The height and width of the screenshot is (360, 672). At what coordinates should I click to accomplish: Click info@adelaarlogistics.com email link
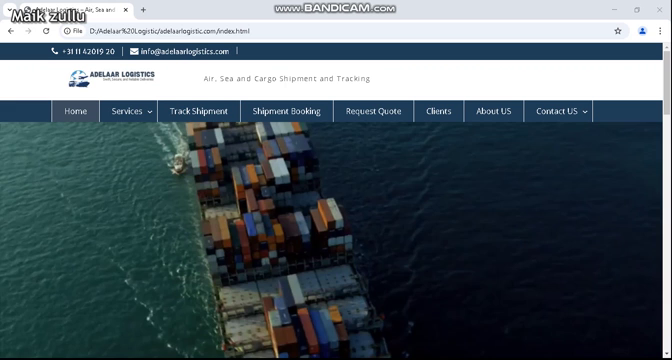tap(185, 51)
